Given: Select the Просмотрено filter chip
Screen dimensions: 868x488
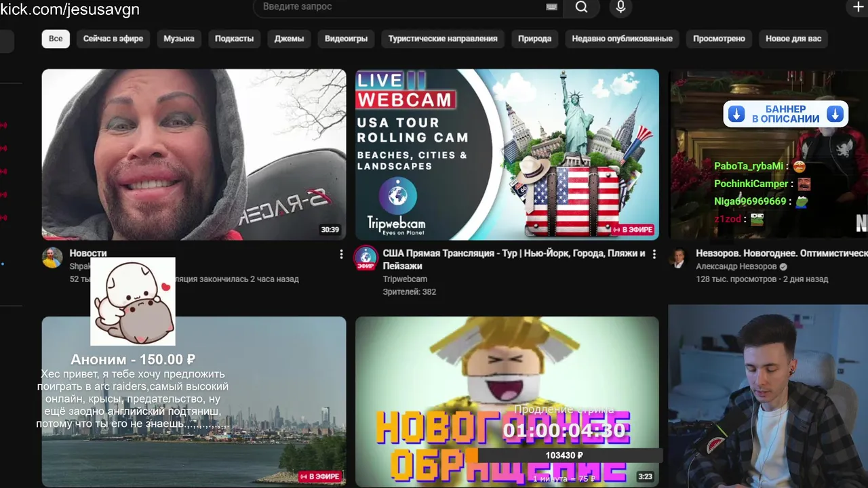Looking at the screenshot, I should pyautogui.click(x=719, y=39).
